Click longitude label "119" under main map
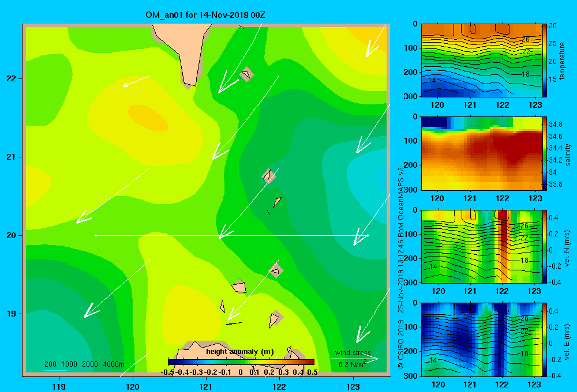 pyautogui.click(x=59, y=386)
